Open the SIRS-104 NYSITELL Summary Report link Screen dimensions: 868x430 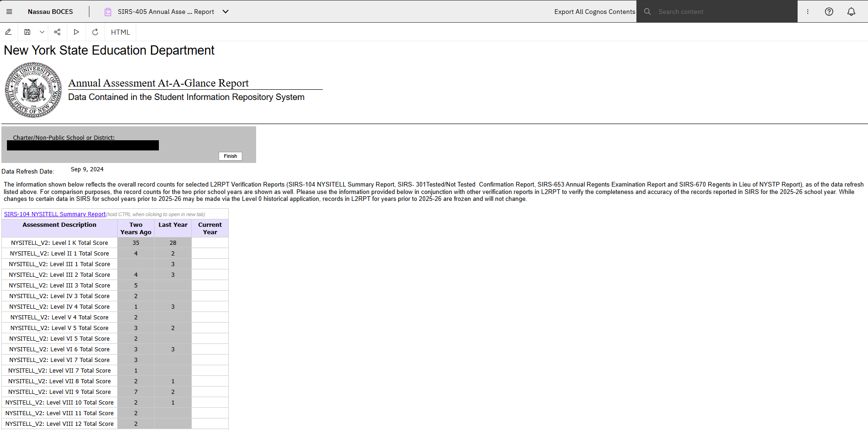pos(55,214)
